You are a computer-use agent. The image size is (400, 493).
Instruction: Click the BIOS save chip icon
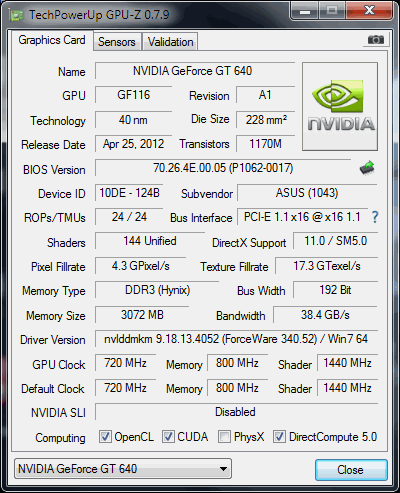pos(367,168)
